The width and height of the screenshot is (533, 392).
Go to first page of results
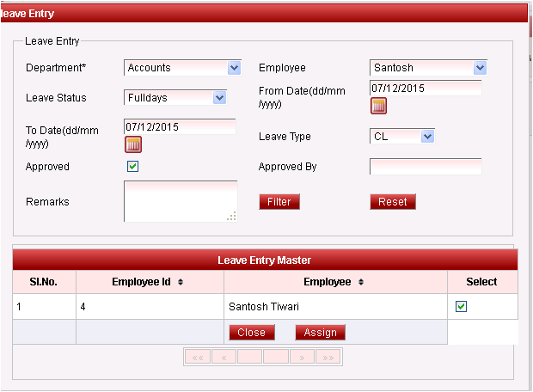(198, 356)
